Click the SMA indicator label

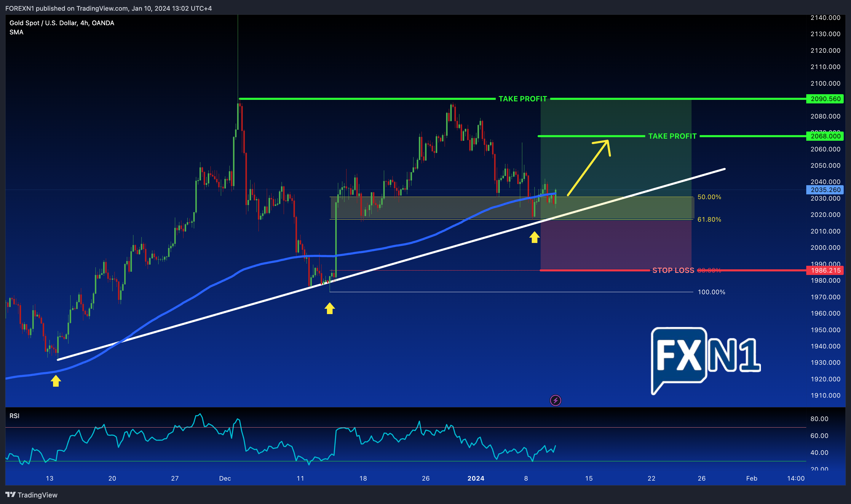16,32
